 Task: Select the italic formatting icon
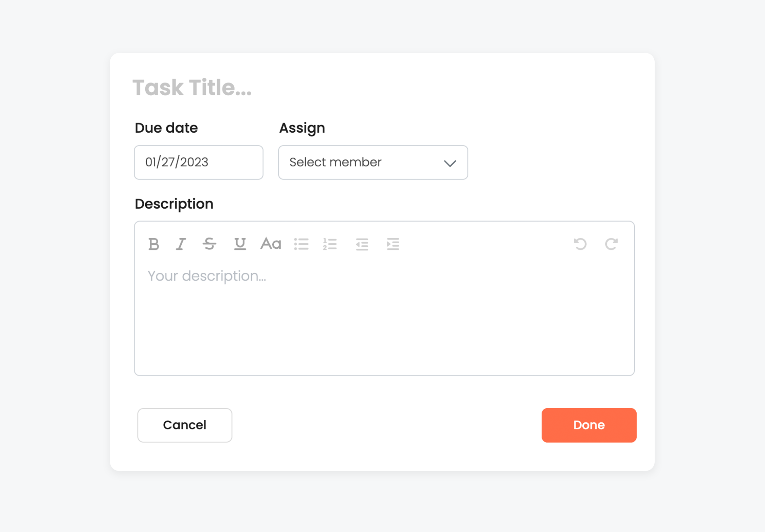pyautogui.click(x=180, y=243)
